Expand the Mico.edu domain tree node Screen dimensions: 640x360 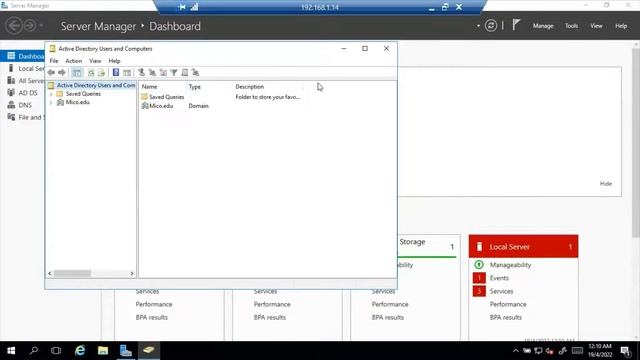(51, 102)
